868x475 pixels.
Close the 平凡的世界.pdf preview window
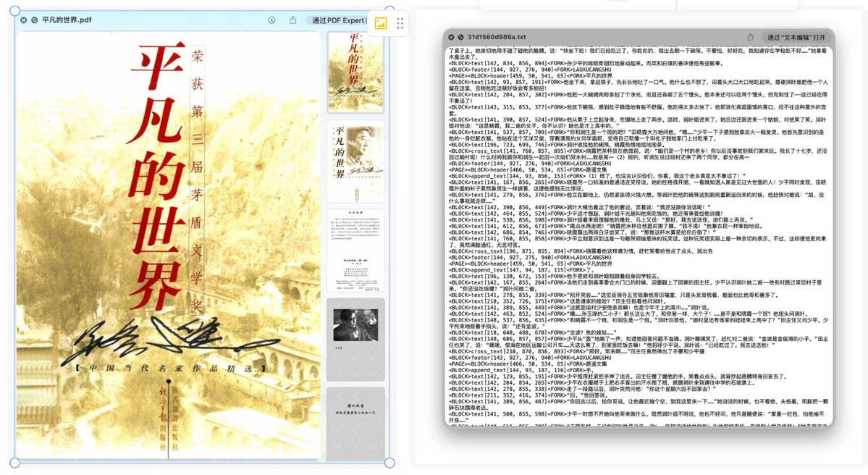(24, 20)
